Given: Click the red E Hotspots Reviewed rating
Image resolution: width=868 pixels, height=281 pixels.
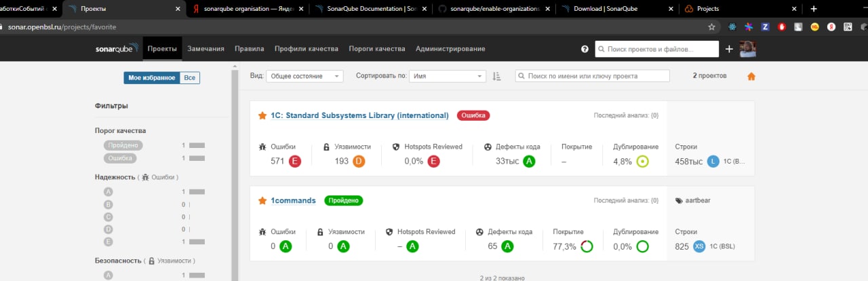Looking at the screenshot, I should (x=434, y=161).
